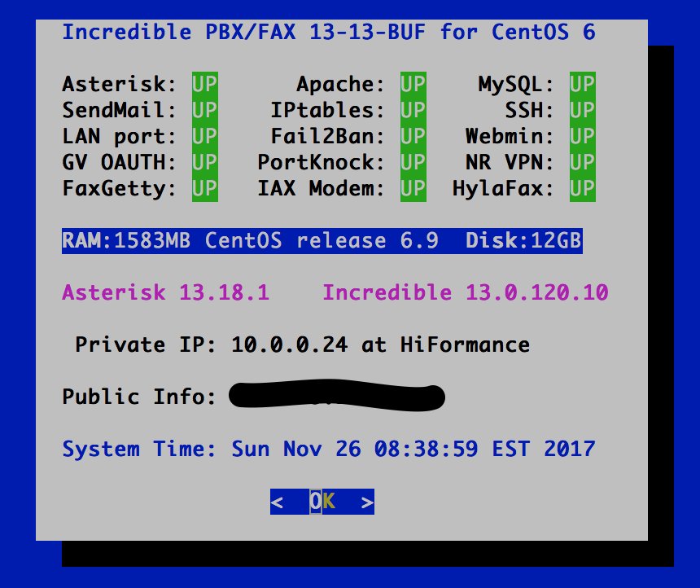Click the UP status next to LAN port

pos(205,136)
